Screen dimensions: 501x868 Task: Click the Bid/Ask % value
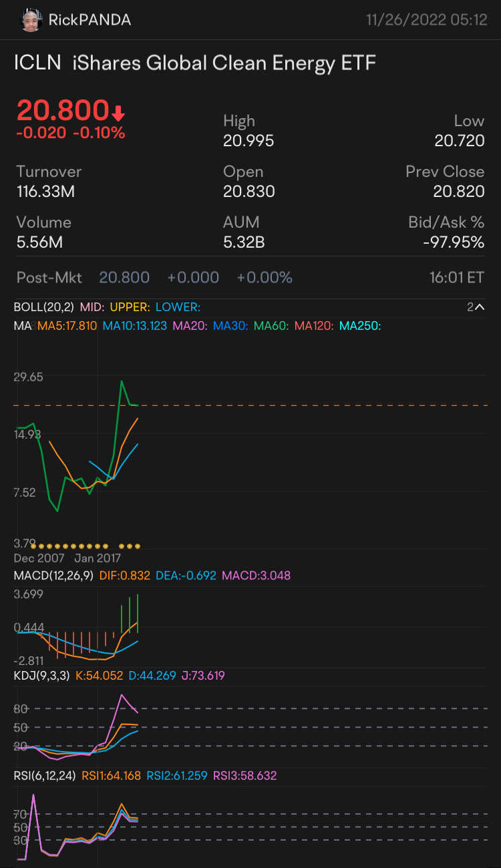click(454, 242)
